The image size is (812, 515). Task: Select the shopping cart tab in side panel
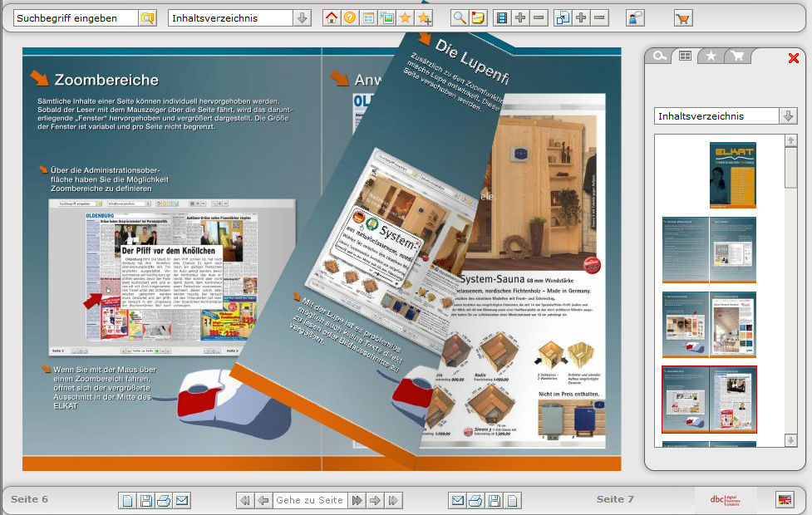(x=736, y=56)
